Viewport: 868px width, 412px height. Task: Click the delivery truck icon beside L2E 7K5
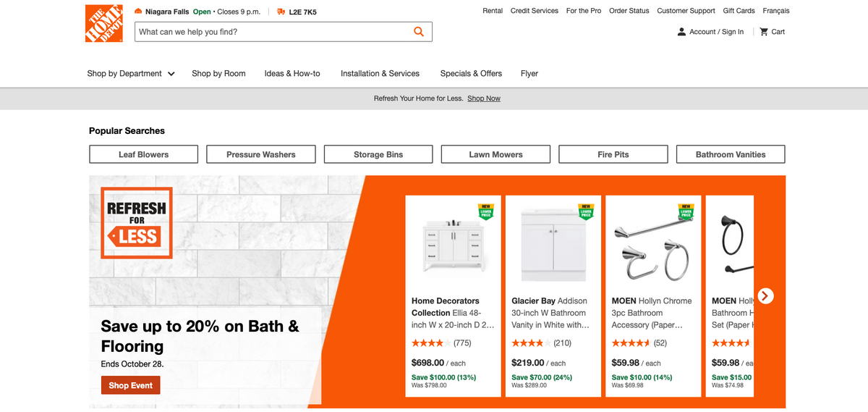coord(281,12)
